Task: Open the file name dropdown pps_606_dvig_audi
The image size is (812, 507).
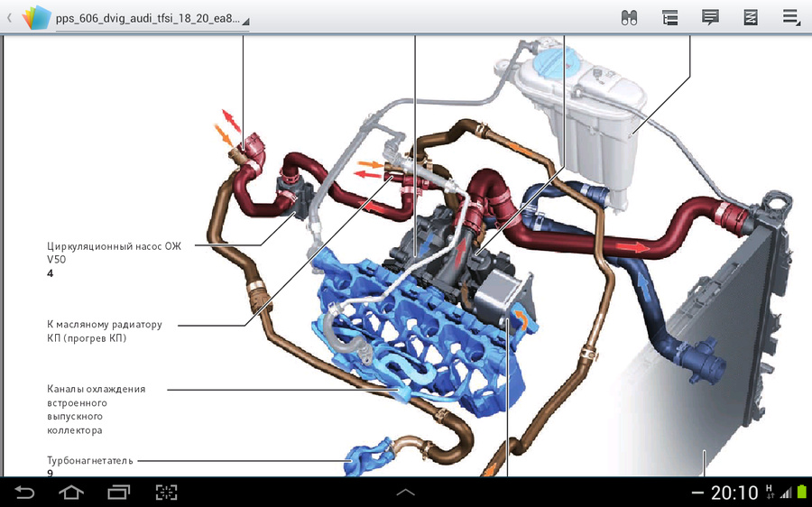Action: tap(152, 20)
